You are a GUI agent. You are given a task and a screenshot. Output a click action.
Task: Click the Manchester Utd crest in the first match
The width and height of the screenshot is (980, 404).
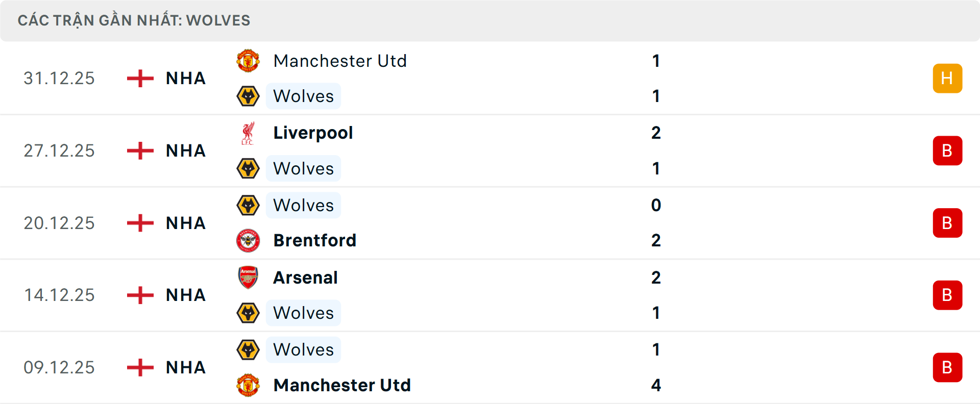coord(249,61)
